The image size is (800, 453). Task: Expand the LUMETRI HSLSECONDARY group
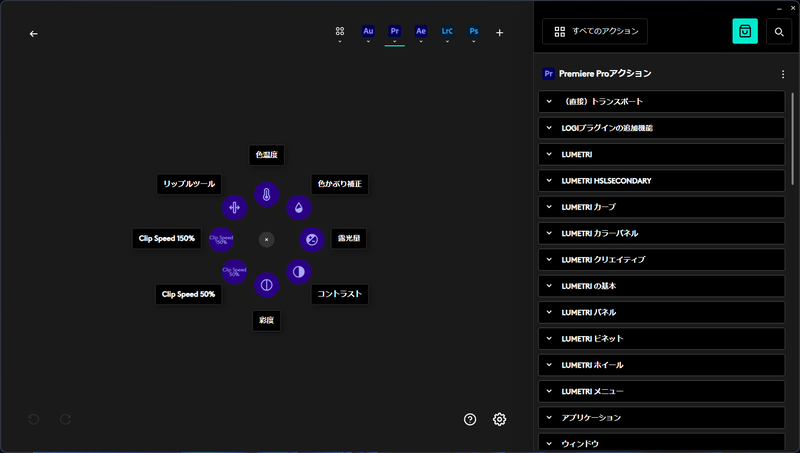click(661, 181)
